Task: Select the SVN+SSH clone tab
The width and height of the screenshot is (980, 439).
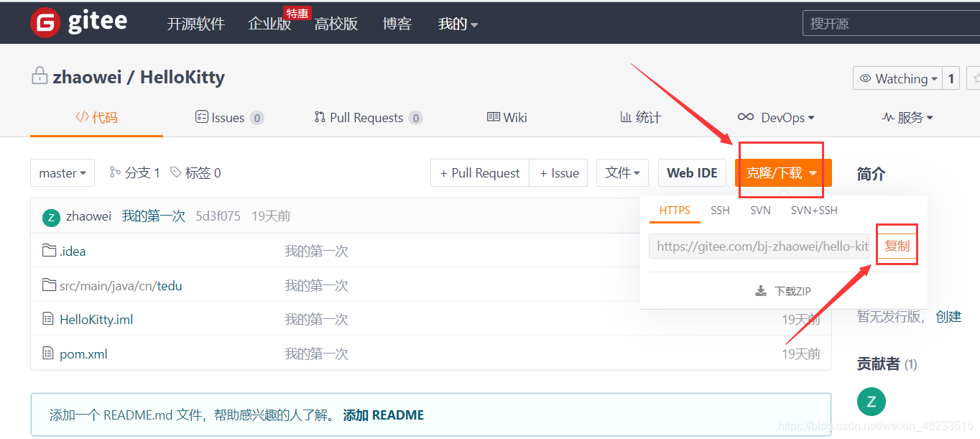Action: pos(814,210)
